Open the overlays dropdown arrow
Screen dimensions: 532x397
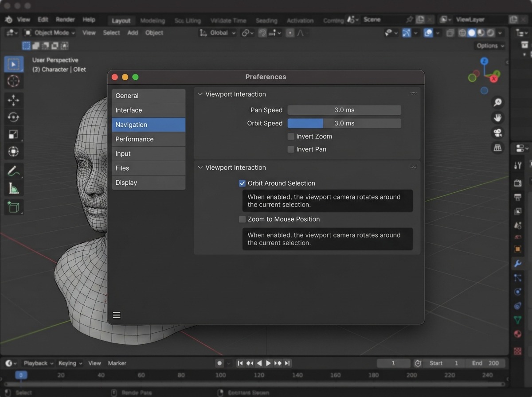[x=438, y=33]
